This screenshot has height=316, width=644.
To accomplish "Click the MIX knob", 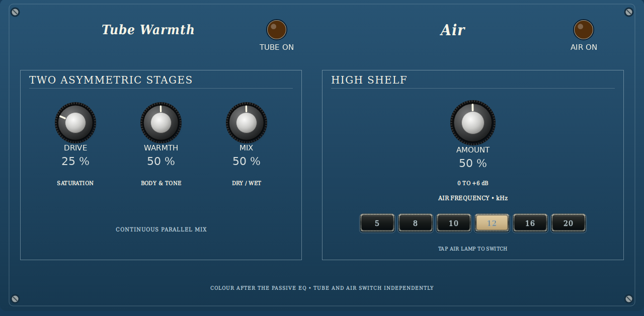I will [x=247, y=123].
